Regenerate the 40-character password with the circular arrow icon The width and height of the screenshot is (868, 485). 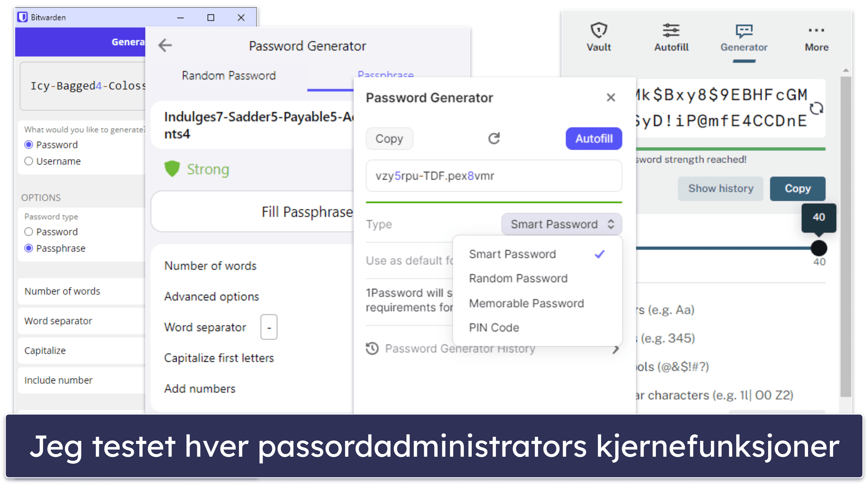(x=816, y=108)
